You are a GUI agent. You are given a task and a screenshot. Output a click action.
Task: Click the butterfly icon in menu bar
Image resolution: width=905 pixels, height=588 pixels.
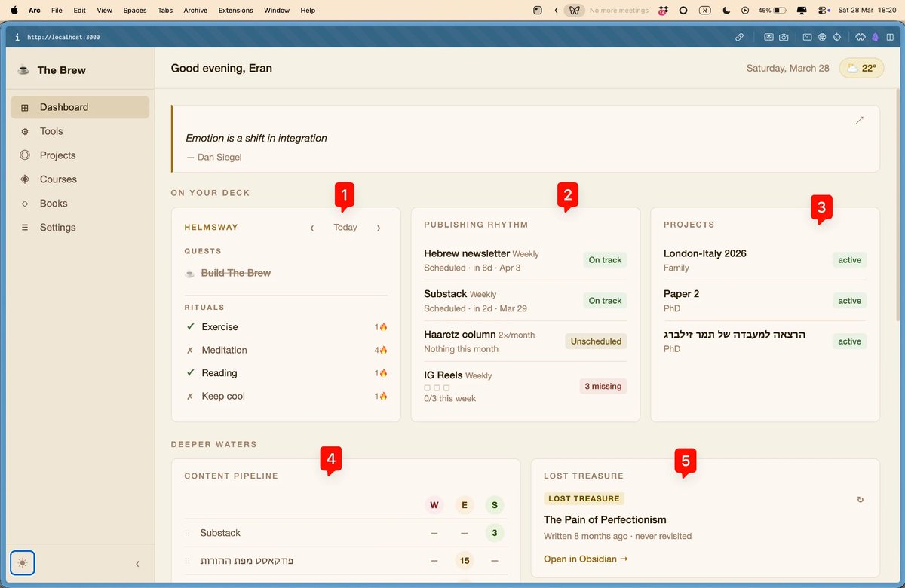575,11
